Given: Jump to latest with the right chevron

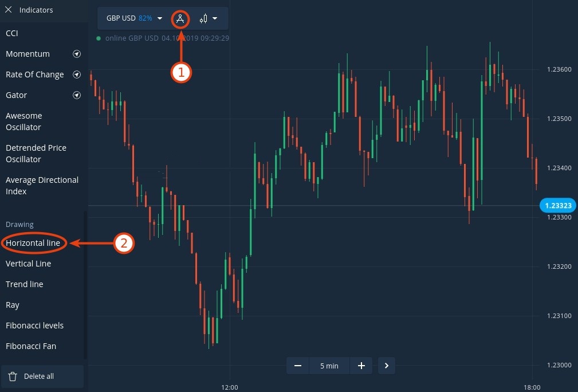Looking at the screenshot, I should tap(386, 366).
